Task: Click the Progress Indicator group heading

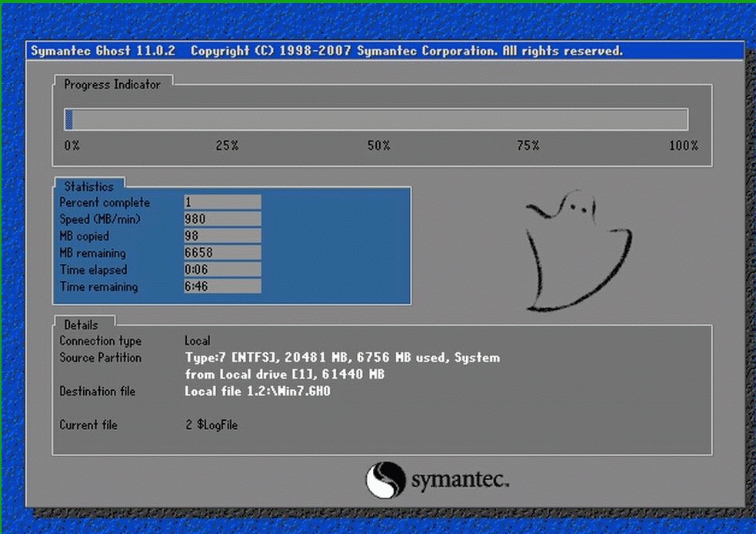Action: coord(112,85)
